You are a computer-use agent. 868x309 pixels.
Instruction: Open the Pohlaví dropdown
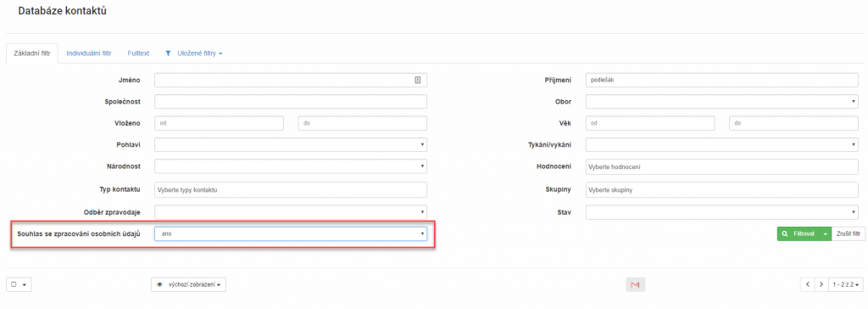pos(291,145)
